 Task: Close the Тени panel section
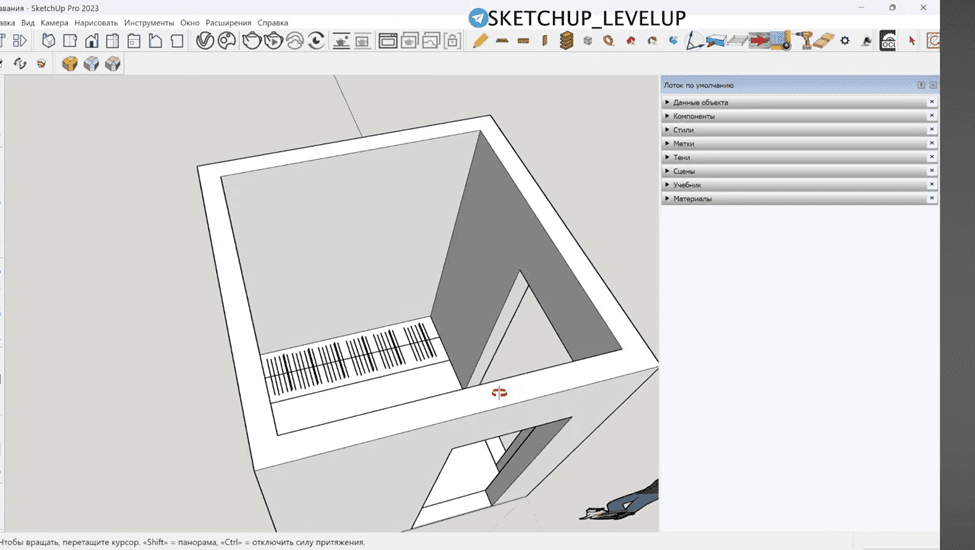click(x=931, y=157)
